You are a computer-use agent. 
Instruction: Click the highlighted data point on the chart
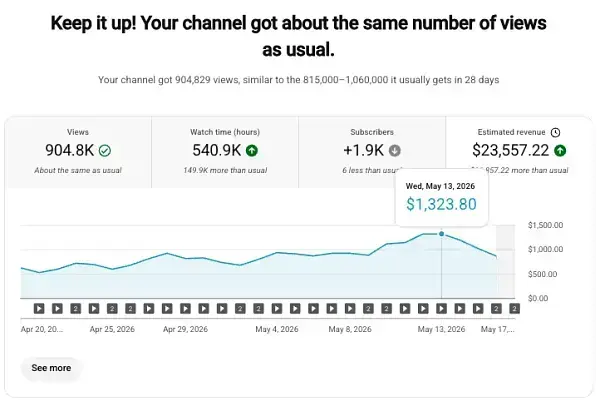pos(442,234)
